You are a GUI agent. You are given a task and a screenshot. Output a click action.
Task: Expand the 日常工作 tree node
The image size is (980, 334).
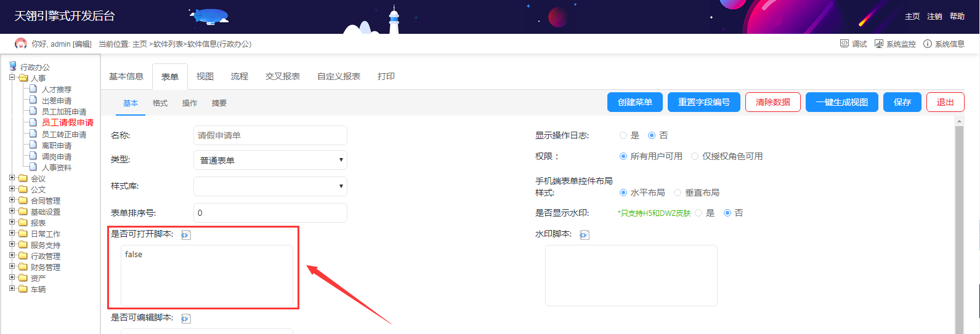12,233
